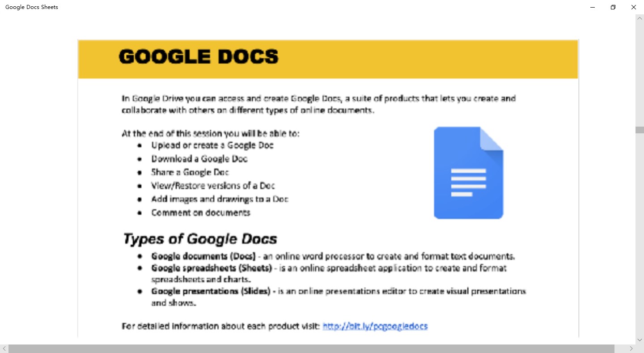The image size is (644, 353).
Task: Click the 'Comment on documents' bullet
Action: (200, 213)
